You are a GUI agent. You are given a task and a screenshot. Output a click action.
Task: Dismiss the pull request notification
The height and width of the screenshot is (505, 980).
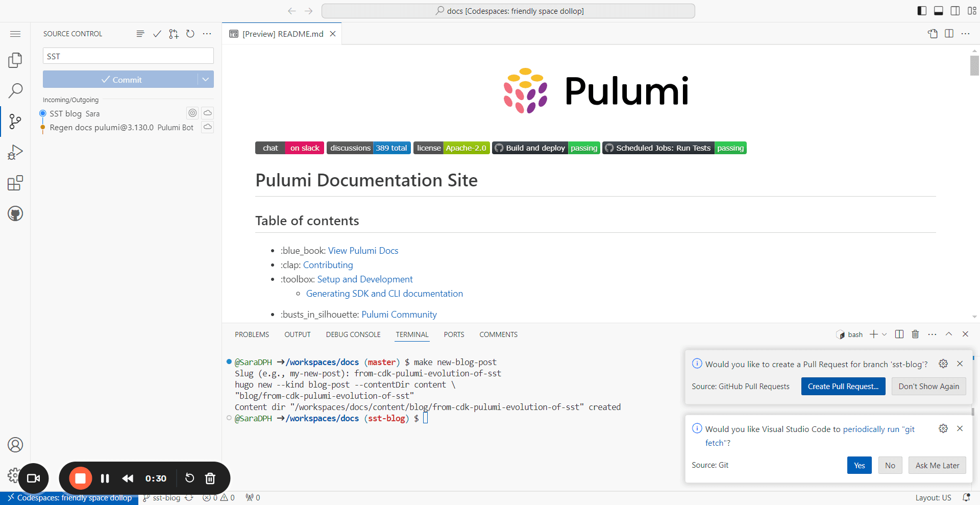tap(960, 364)
